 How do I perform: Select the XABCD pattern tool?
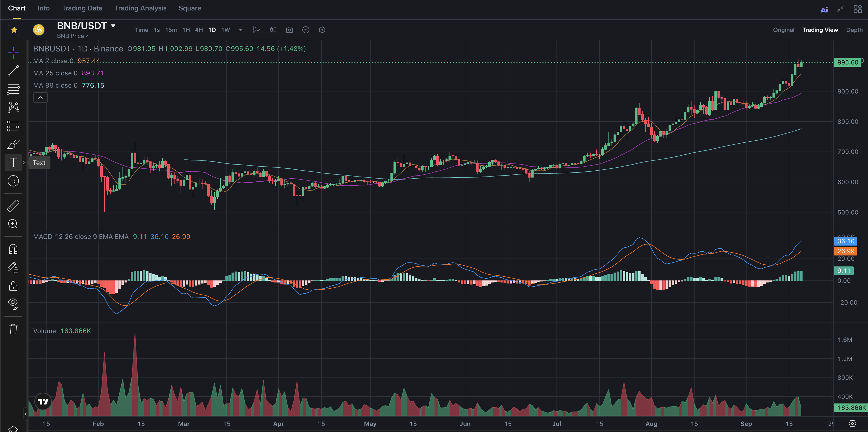[x=13, y=107]
